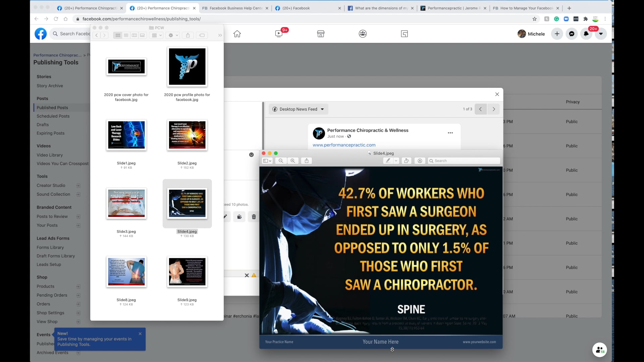
Task: Switch Finder to list view
Action: coord(126,35)
